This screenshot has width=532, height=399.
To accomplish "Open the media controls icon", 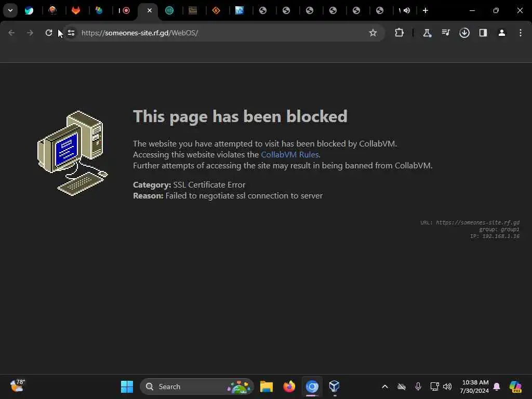I will pos(446,33).
